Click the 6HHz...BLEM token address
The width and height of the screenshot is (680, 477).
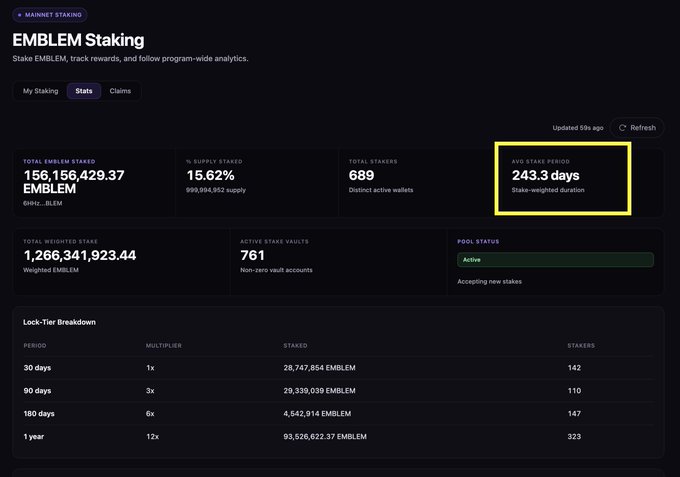[x=42, y=203]
